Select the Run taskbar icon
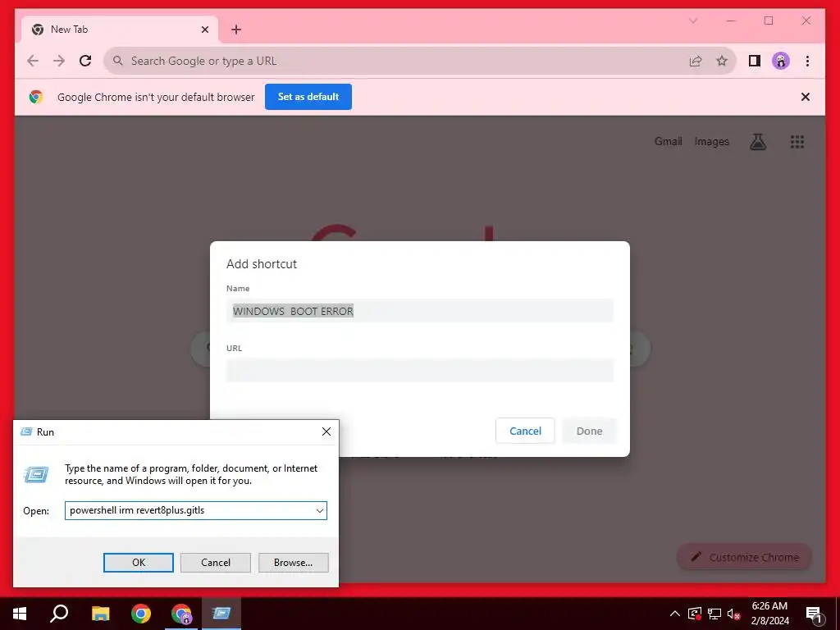 221,614
